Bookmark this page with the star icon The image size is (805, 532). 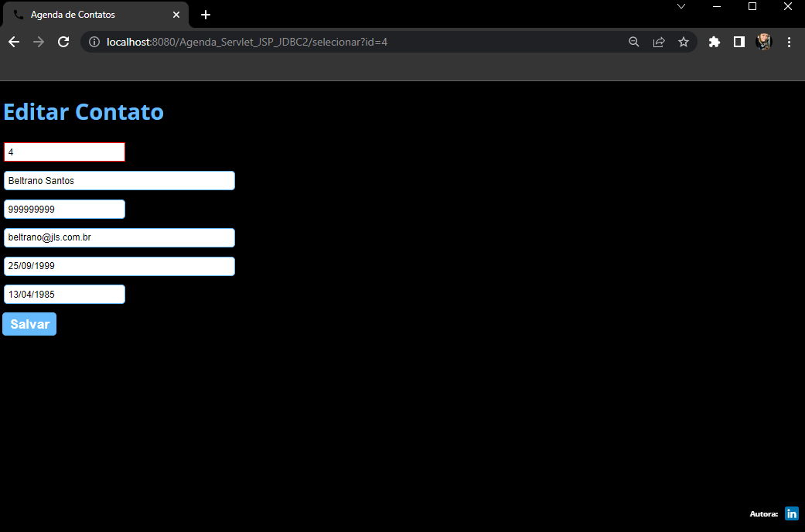point(684,42)
